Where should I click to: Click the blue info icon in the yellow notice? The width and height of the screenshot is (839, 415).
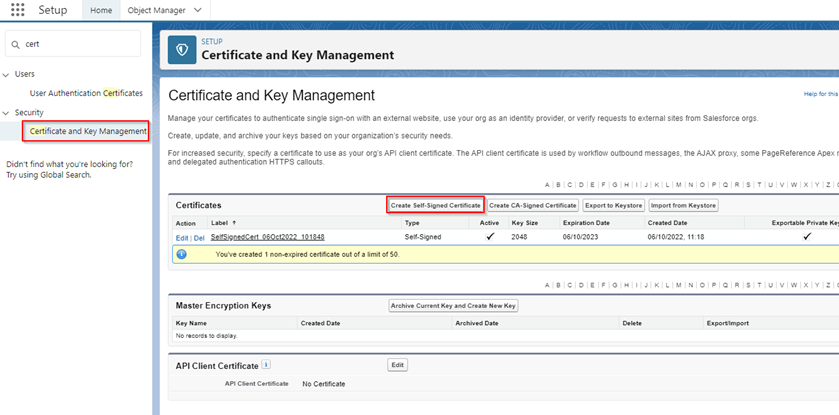[x=182, y=255]
